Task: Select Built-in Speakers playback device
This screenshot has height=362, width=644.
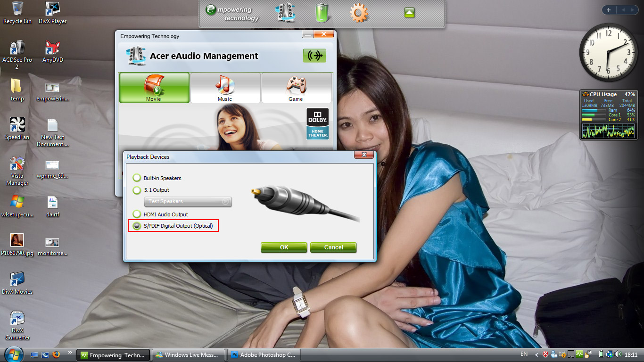Action: tap(137, 178)
